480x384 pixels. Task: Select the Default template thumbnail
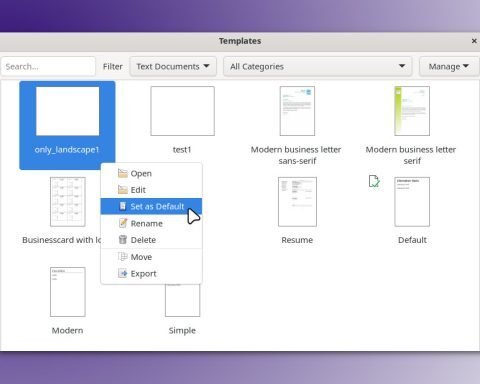click(x=412, y=202)
